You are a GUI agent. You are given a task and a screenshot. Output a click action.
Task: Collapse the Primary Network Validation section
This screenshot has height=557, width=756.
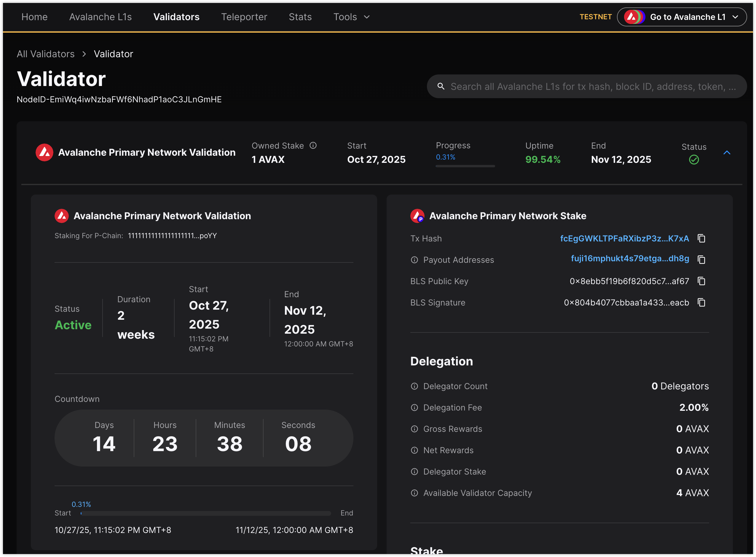(727, 153)
